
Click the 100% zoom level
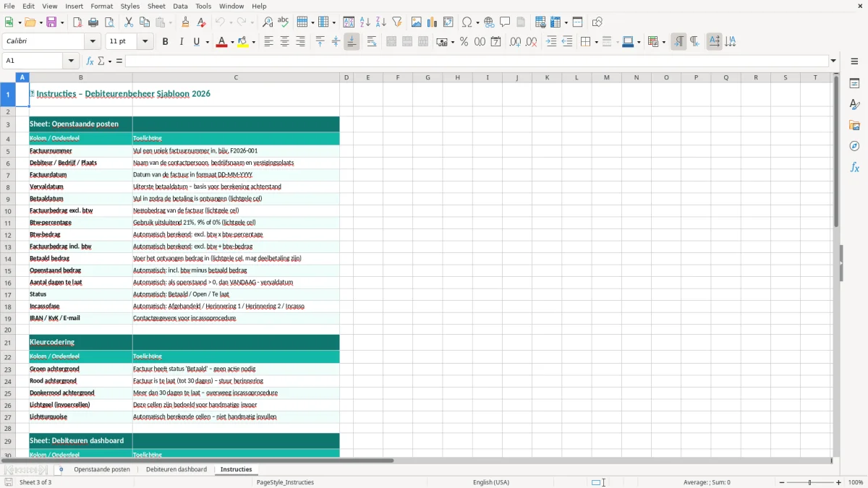pos(856,482)
